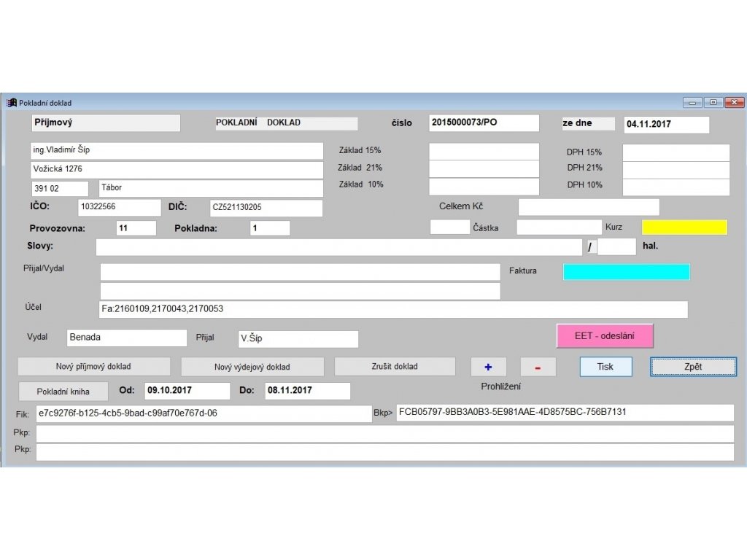Click the blue plus browse button
Image resolution: width=747 pixels, height=560 pixels.
[x=488, y=367]
